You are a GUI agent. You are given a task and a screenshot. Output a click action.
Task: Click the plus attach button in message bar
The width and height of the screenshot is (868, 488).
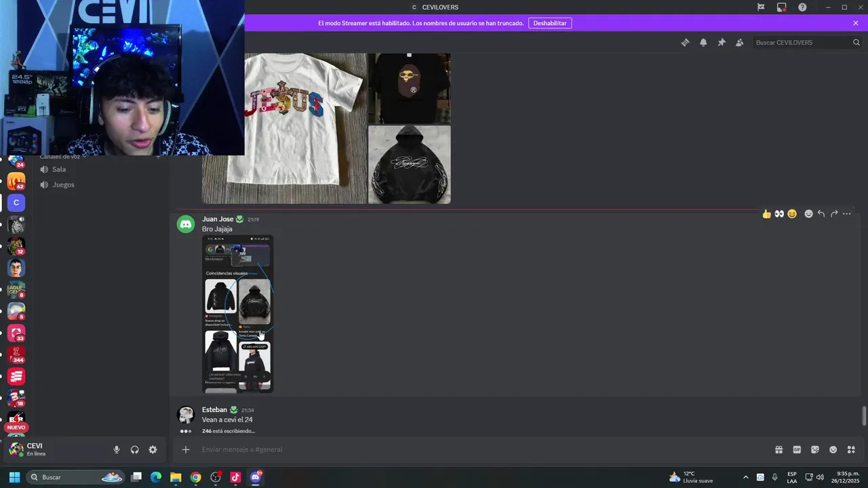coord(185,449)
